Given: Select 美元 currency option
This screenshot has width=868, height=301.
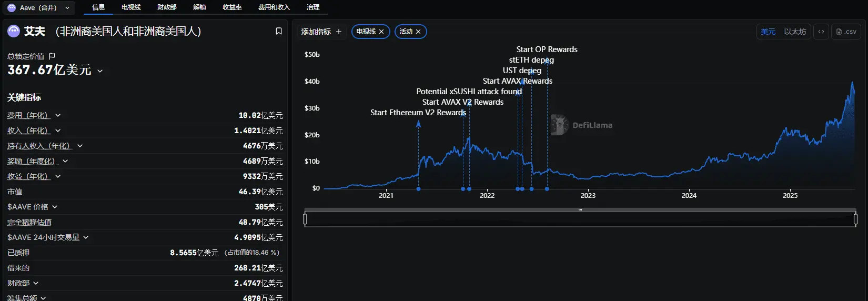Looking at the screenshot, I should click(x=768, y=32).
